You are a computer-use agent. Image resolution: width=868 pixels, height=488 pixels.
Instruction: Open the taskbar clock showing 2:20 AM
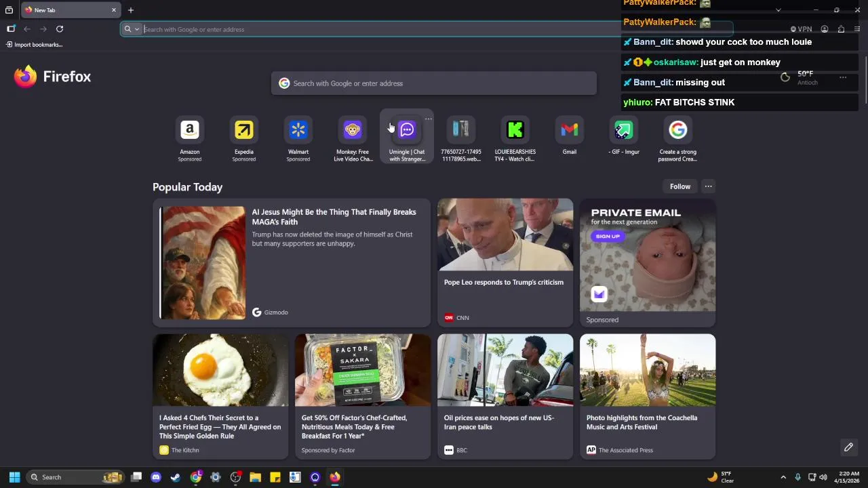tap(849, 477)
